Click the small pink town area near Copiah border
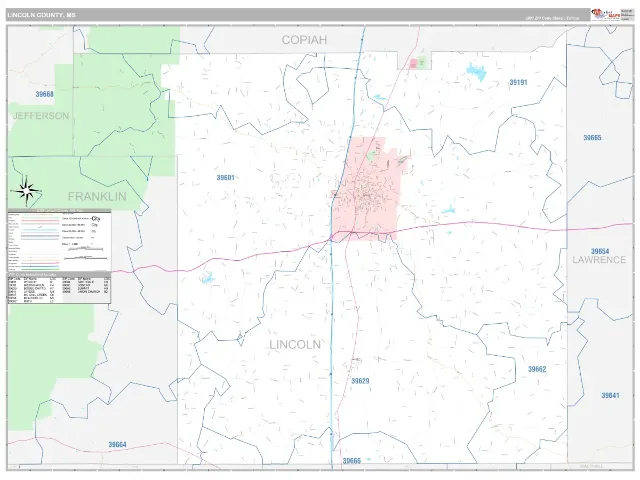 click(x=413, y=63)
